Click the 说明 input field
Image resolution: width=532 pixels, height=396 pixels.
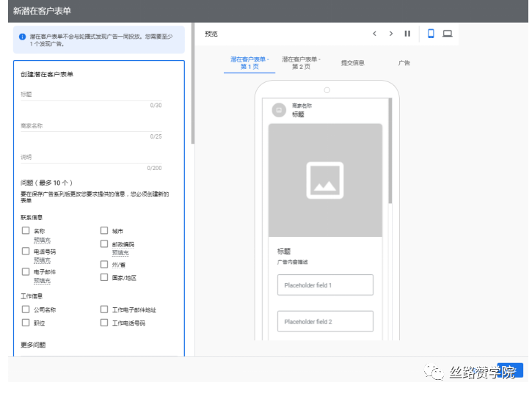tap(91, 158)
